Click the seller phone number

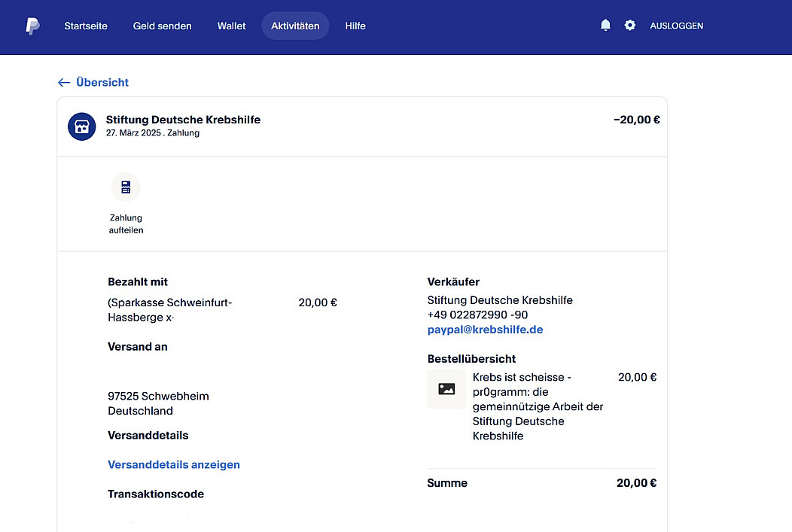[x=477, y=315]
